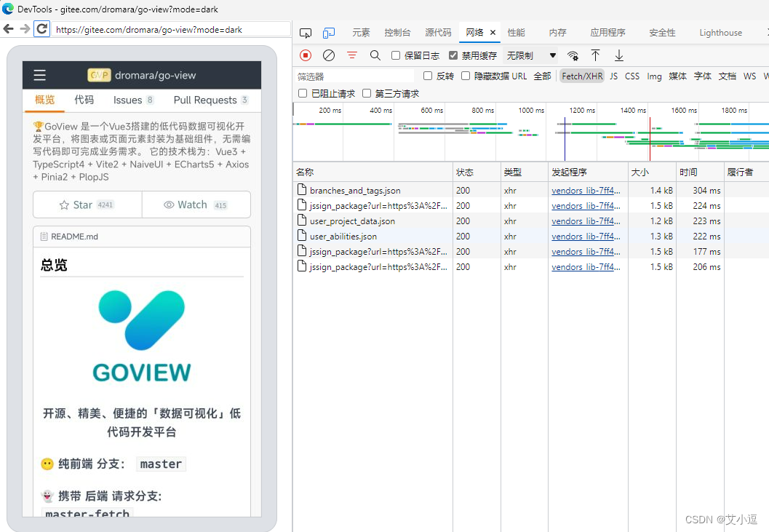
Task: Check the 反转 checkbox
Action: 428,76
